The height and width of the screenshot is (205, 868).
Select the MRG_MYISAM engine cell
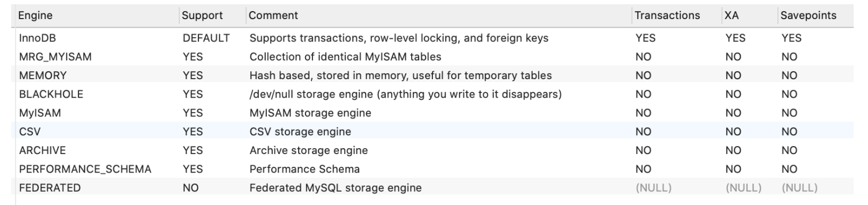click(55, 57)
